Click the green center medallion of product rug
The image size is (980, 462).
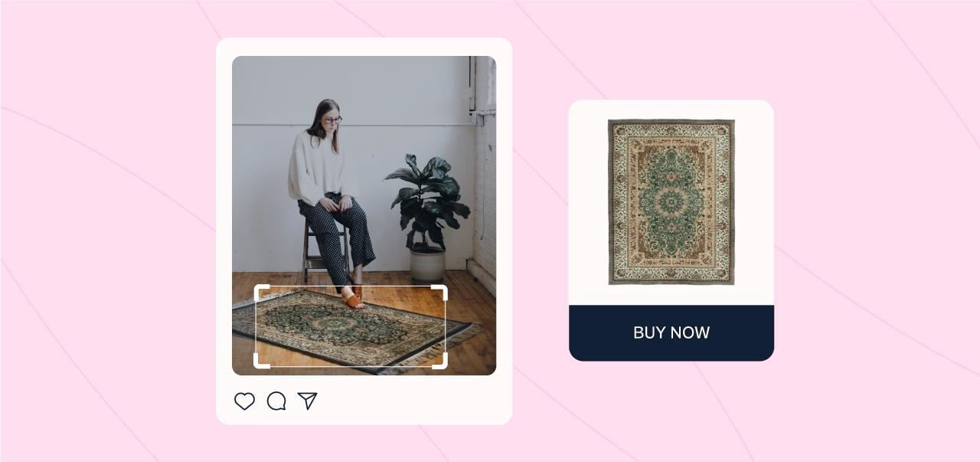coord(671,201)
